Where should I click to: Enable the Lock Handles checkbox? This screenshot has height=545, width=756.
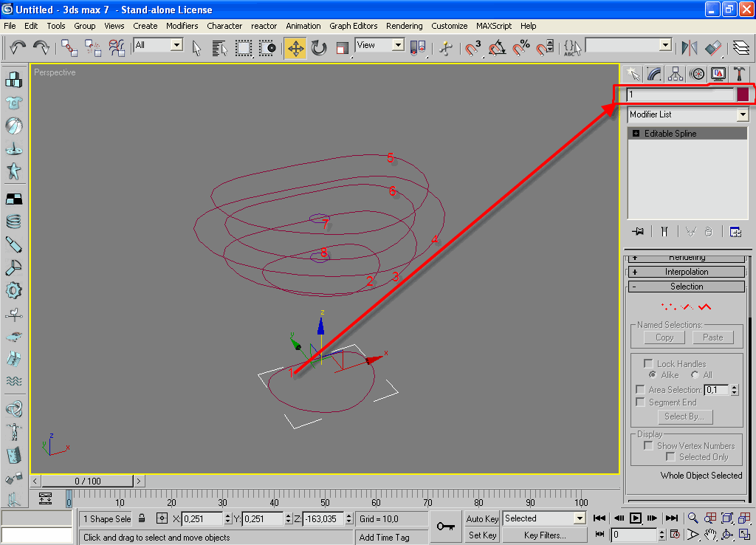point(648,363)
